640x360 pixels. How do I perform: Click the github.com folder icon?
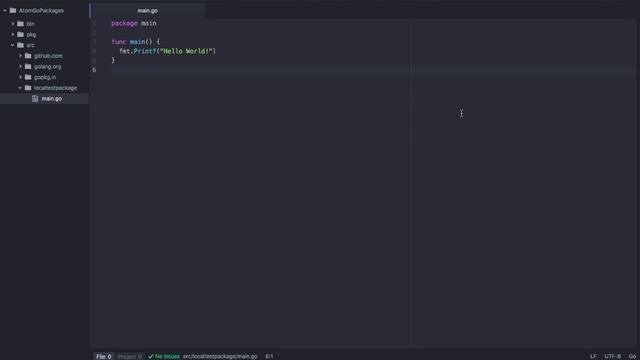pyautogui.click(x=28, y=56)
